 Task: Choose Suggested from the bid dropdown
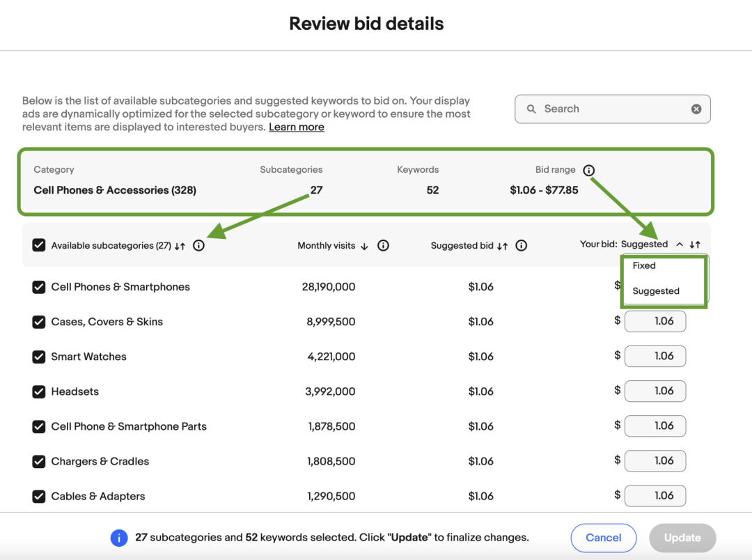pos(656,291)
